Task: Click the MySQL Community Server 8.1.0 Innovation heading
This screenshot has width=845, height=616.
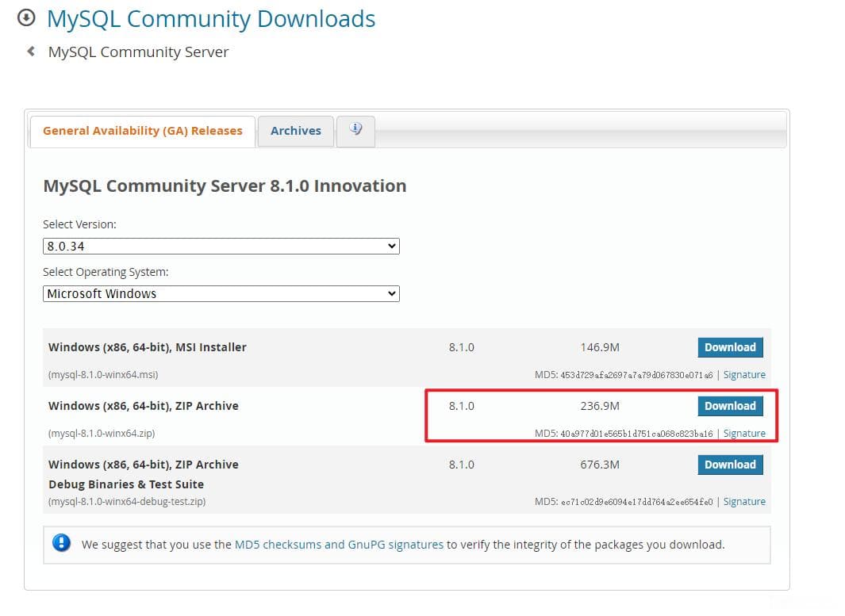Action: [x=225, y=186]
